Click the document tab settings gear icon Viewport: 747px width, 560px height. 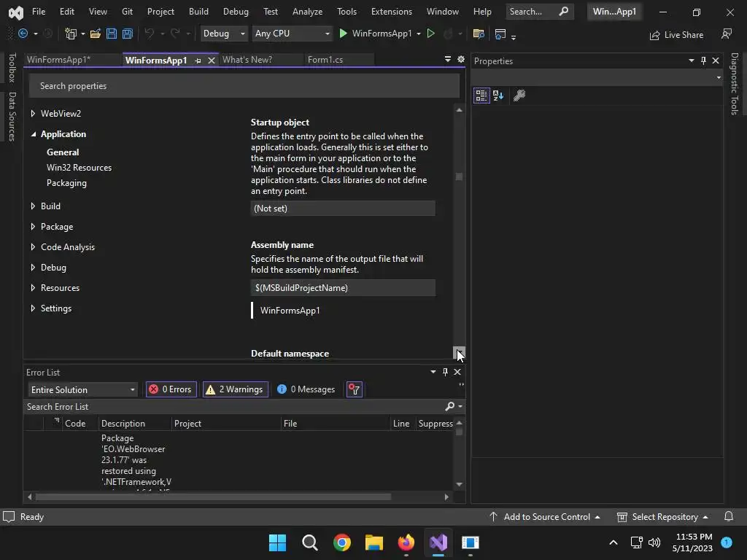click(461, 59)
